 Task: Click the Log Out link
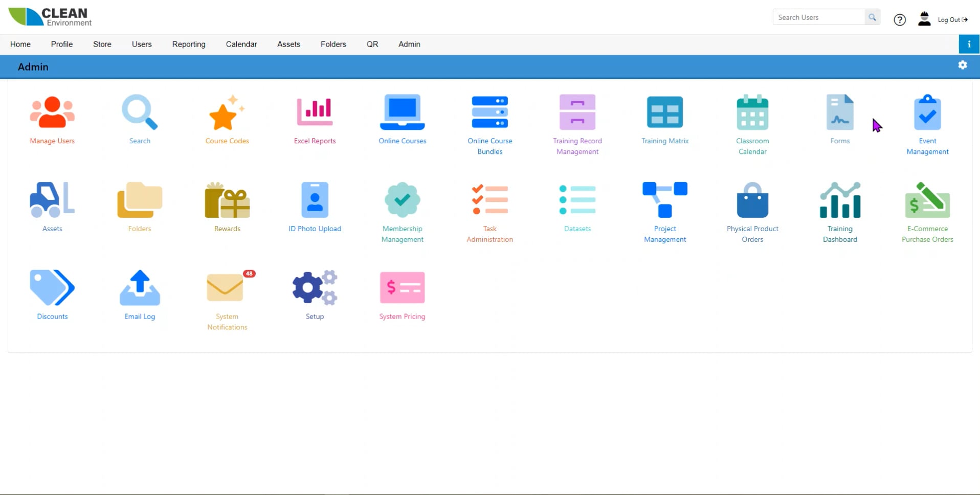952,19
